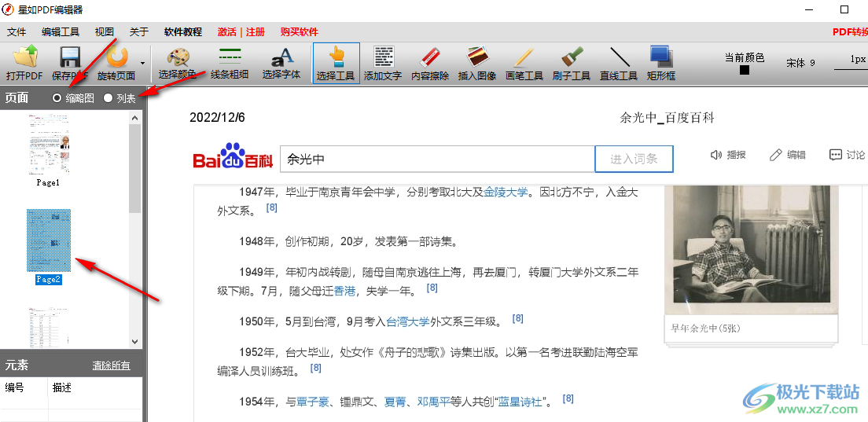
Task: Click the red PDF转换 link at right
Action: [850, 32]
